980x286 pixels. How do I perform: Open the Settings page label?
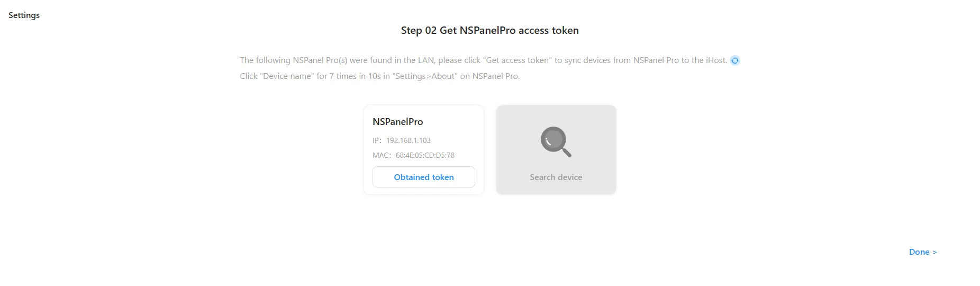(24, 15)
